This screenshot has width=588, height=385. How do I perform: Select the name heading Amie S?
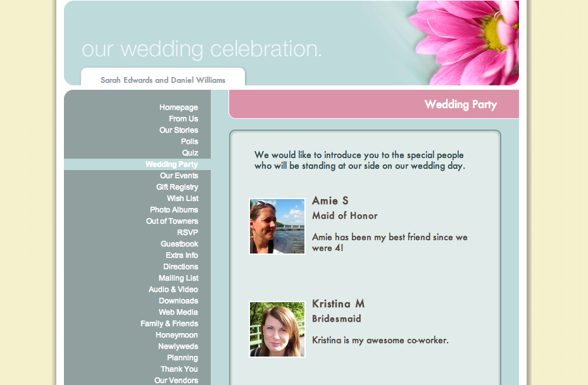330,201
